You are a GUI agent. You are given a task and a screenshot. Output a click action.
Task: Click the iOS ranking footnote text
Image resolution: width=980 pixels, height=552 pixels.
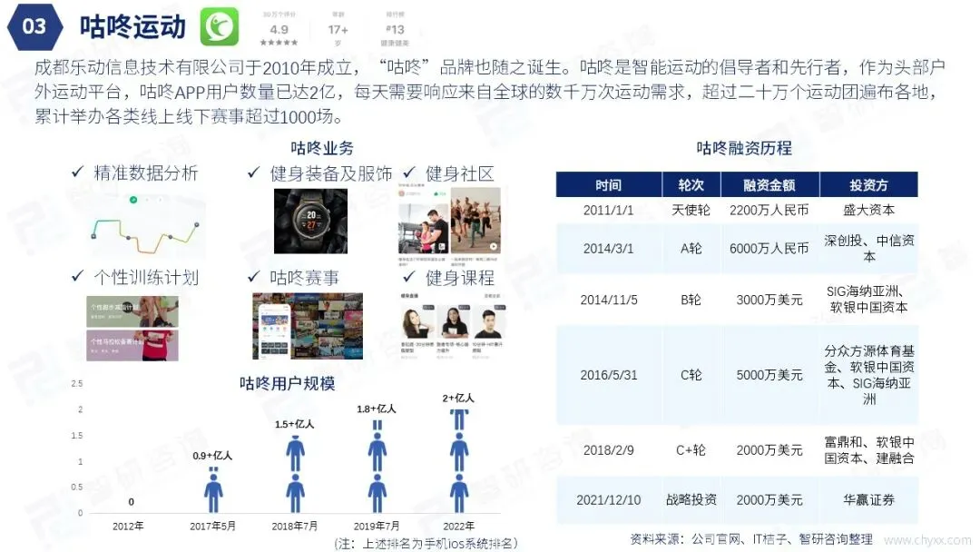click(426, 543)
